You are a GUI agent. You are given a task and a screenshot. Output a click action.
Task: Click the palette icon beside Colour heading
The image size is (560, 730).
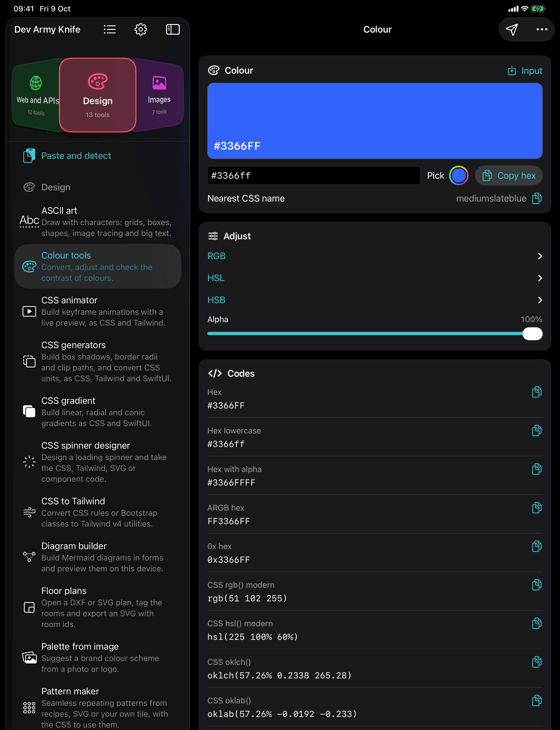pos(214,71)
